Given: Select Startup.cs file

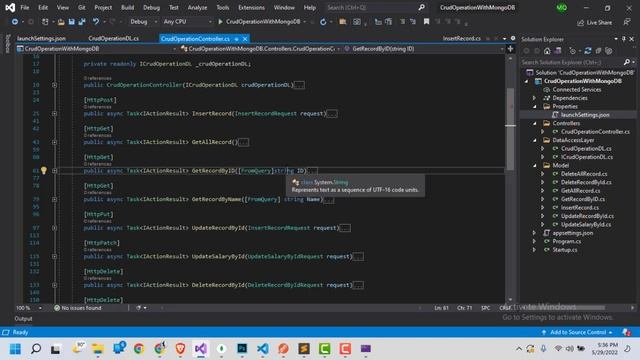Looking at the screenshot, I should tap(565, 250).
